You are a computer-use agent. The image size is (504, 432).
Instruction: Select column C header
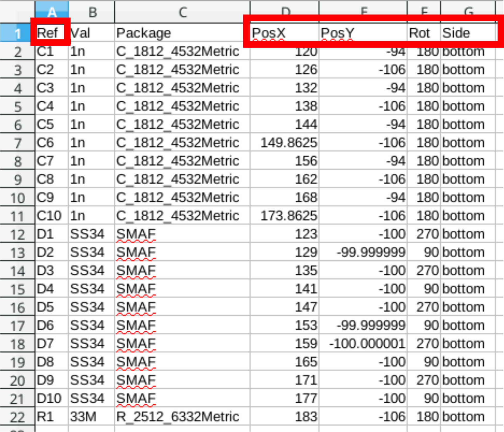[182, 12]
